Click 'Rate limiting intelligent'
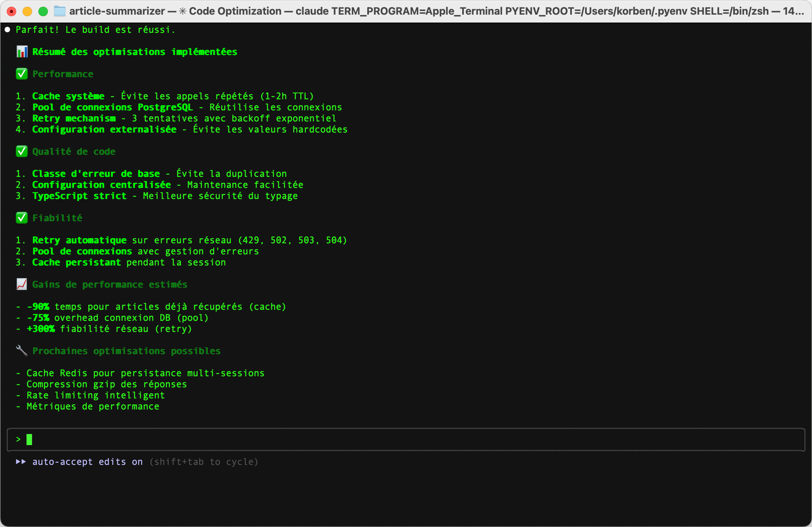This screenshot has height=527, width=812. 90,395
